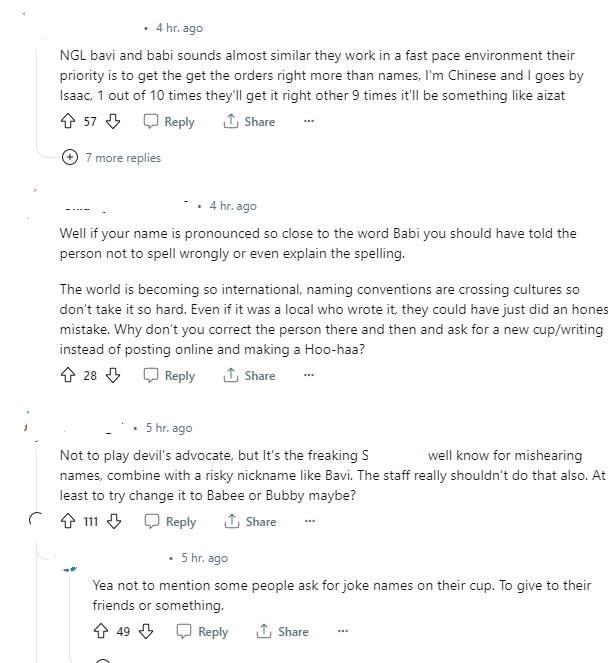Image resolution: width=608 pixels, height=663 pixels.
Task: Open more options on 57-point comment
Action: tap(309, 121)
